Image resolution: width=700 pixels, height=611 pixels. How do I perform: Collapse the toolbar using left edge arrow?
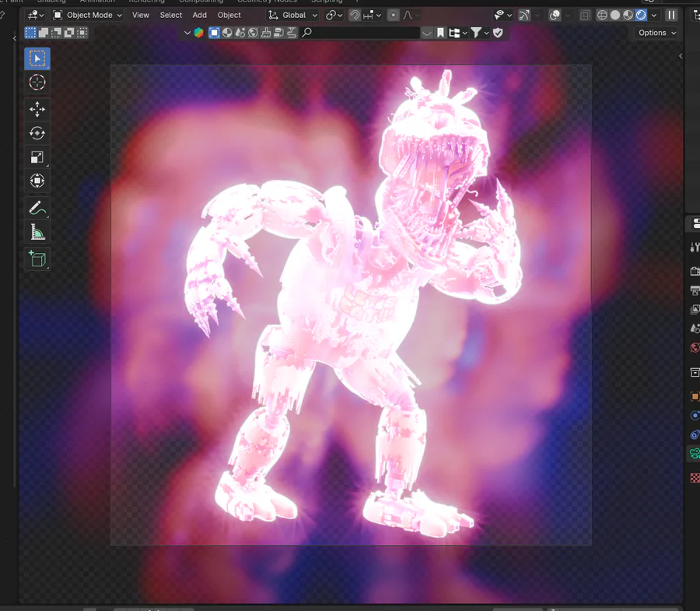[15, 39]
